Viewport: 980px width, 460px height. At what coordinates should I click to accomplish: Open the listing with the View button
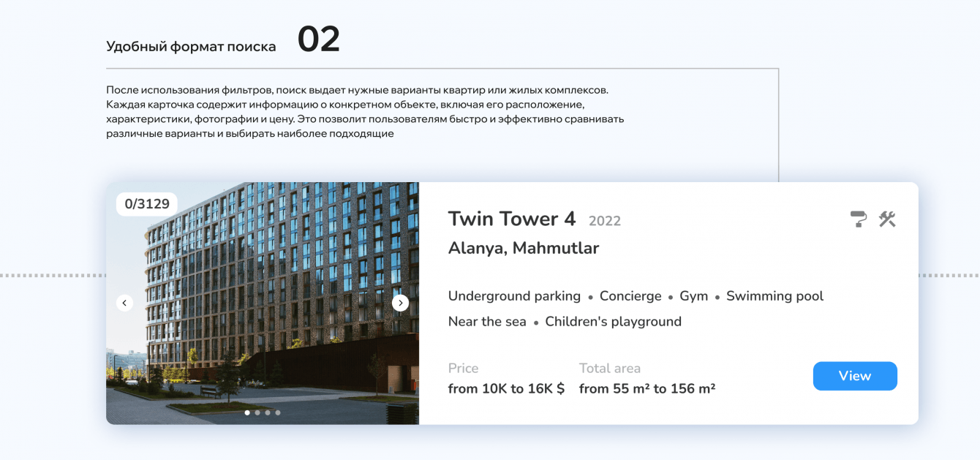tap(855, 376)
